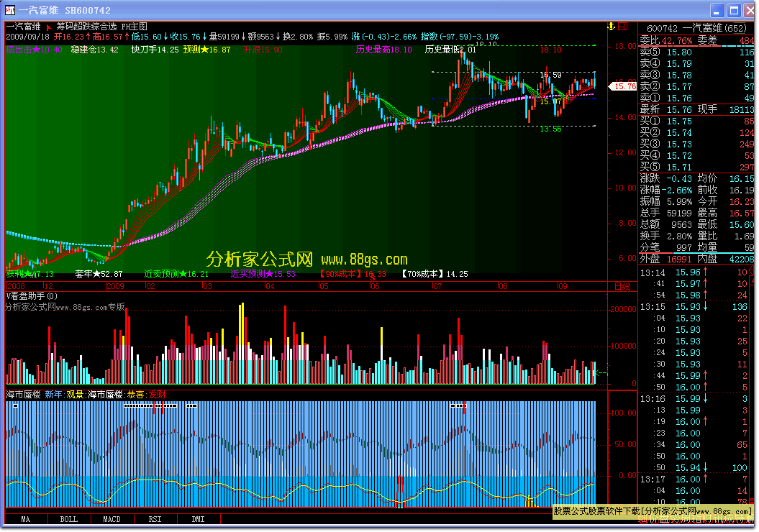
Task: Select the 买⑤ 15.71 order book row
Action: pos(696,168)
